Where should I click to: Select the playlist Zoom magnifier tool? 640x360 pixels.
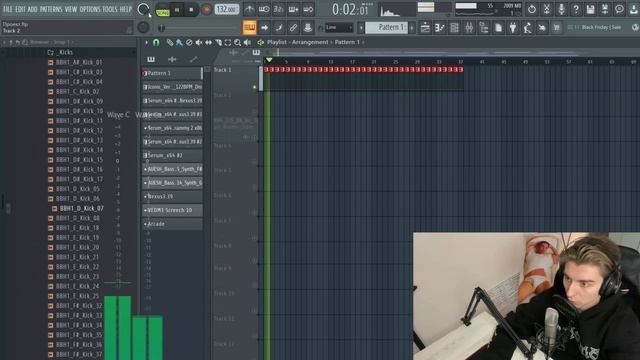pyautogui.click(x=238, y=42)
